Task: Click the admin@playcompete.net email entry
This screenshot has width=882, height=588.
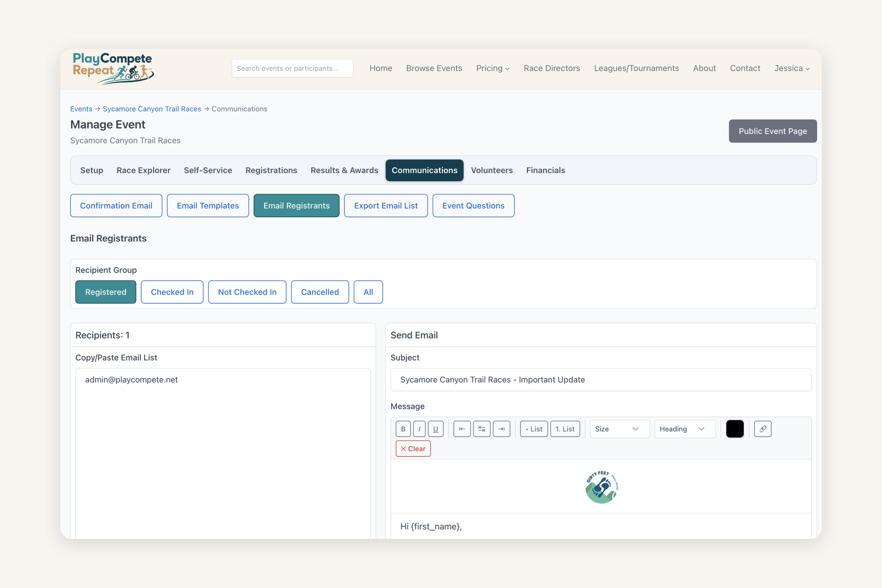Action: pos(131,380)
